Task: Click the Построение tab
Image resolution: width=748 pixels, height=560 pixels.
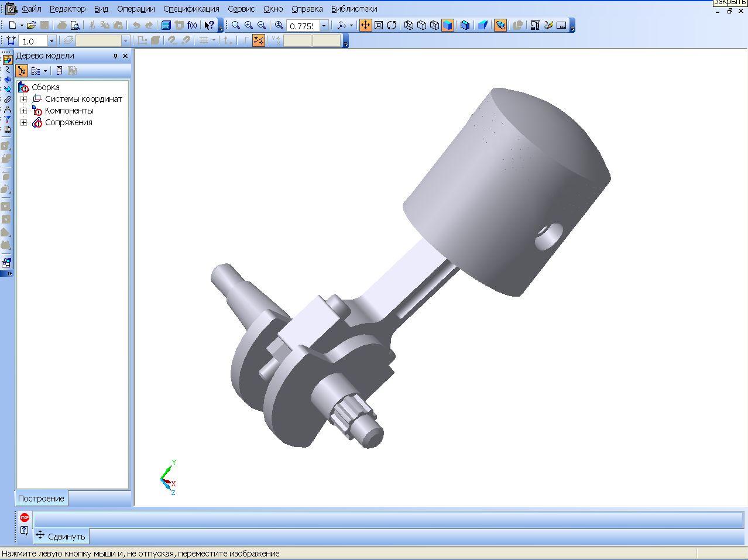Action: (x=41, y=499)
